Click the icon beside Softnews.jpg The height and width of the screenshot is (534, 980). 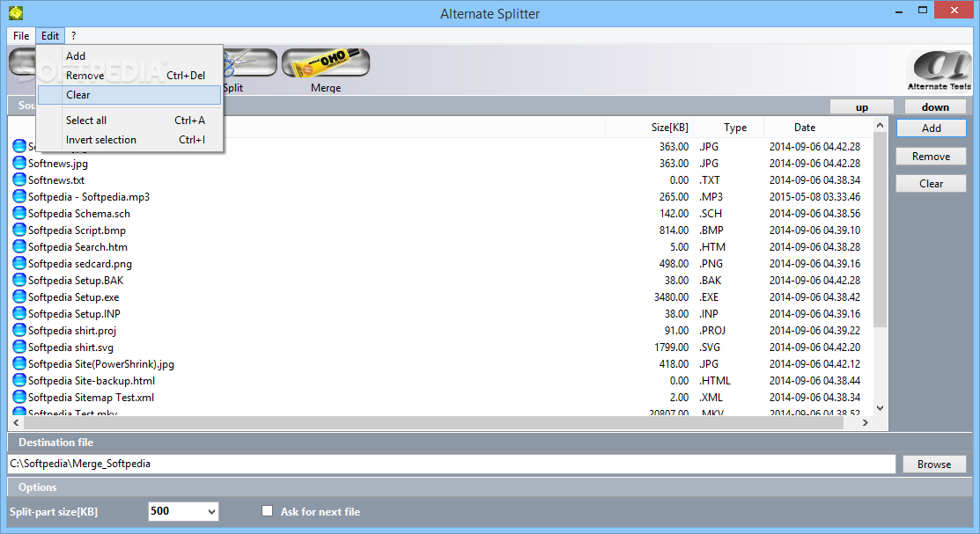(x=19, y=163)
